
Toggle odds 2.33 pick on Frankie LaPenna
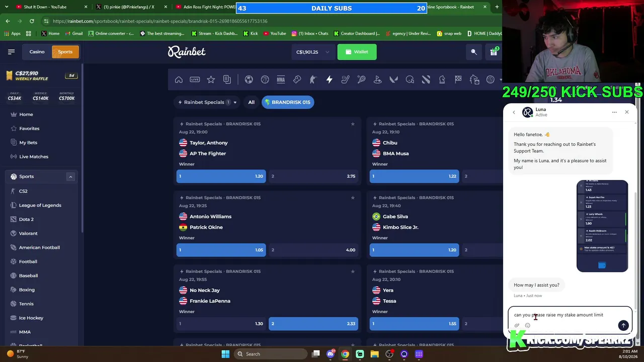[x=313, y=324]
